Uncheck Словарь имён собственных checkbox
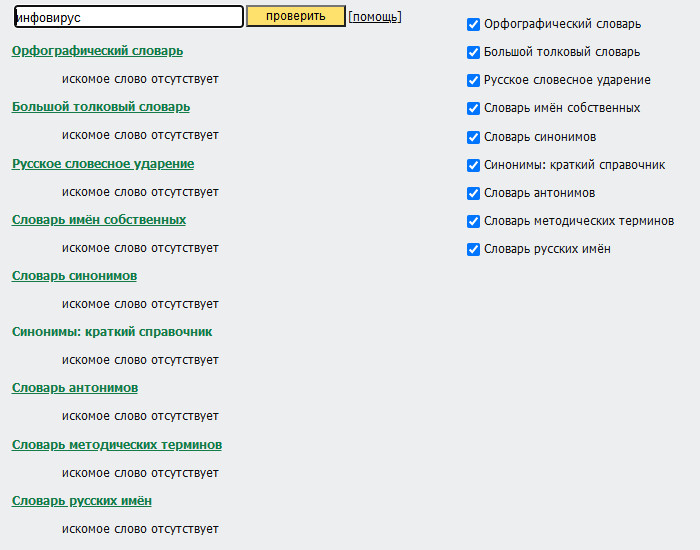 pyautogui.click(x=473, y=108)
